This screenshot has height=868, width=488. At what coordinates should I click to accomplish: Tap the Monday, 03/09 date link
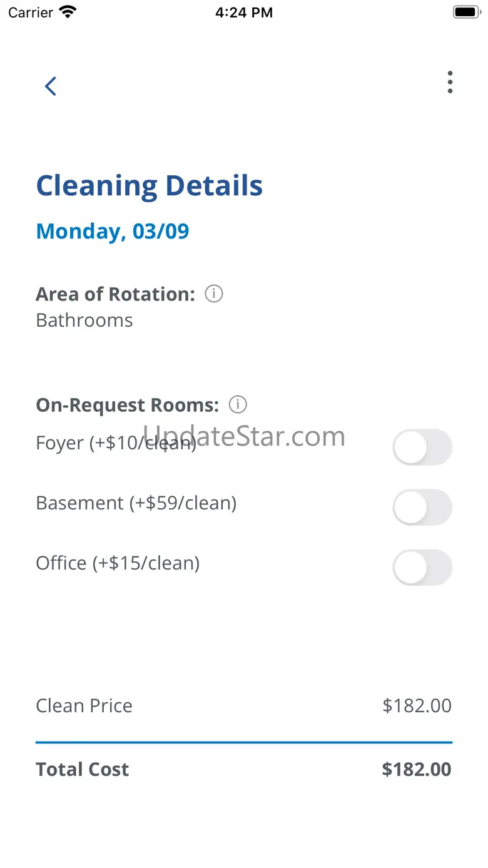click(113, 232)
